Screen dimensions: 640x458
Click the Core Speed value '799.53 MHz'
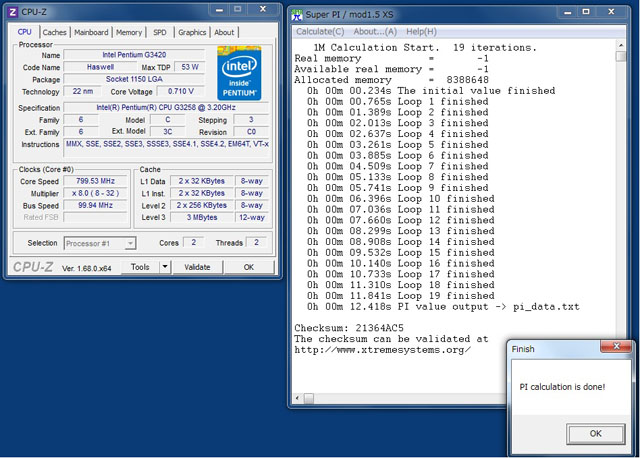click(95, 181)
